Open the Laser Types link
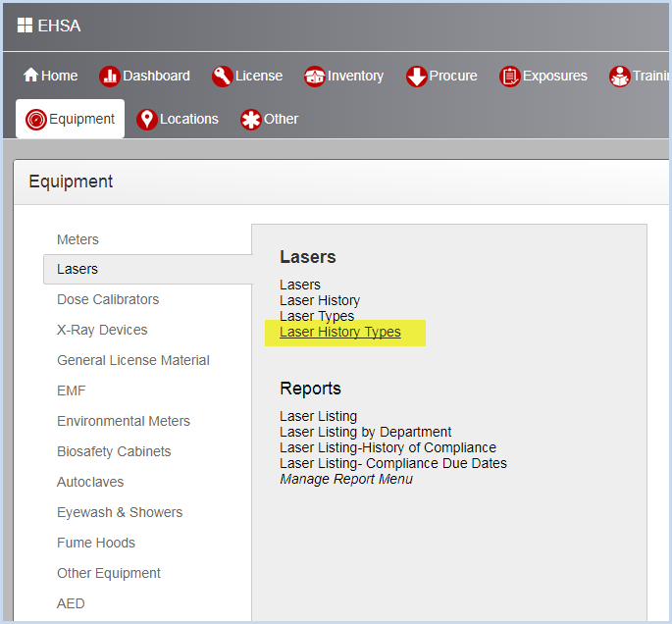The height and width of the screenshot is (624, 672). pos(317,316)
